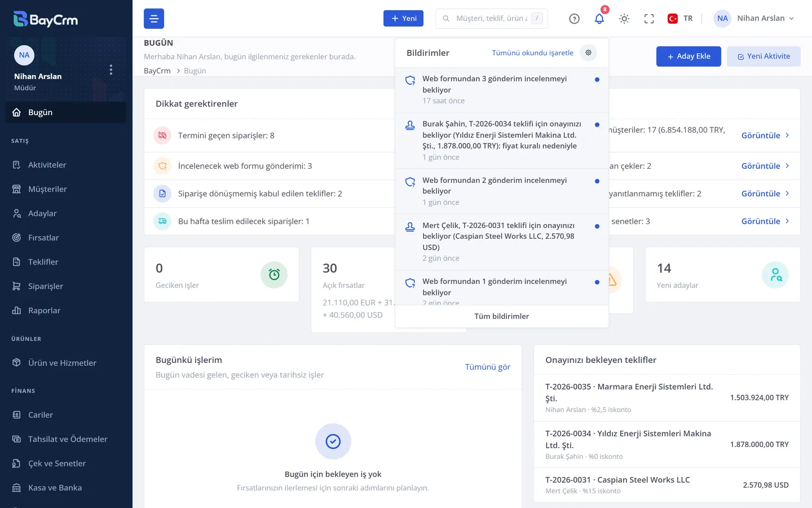Click the Geciken işler alarm clock icon
812x508 pixels.
pos(274,274)
